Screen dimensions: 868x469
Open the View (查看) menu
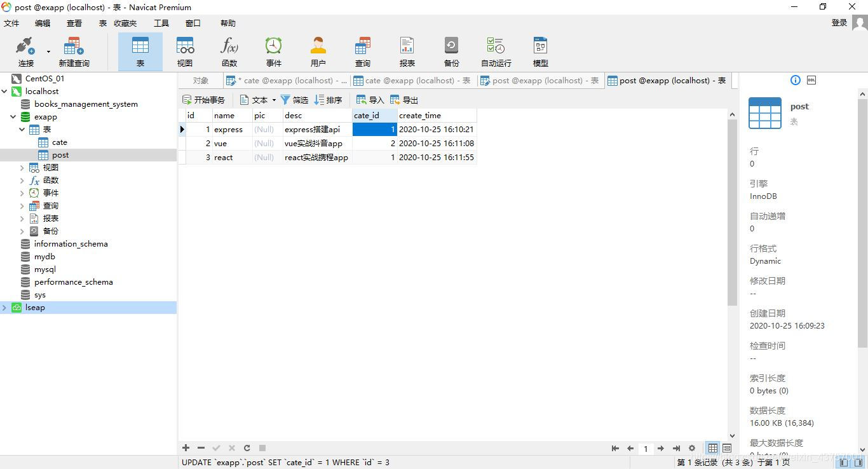[x=74, y=23]
